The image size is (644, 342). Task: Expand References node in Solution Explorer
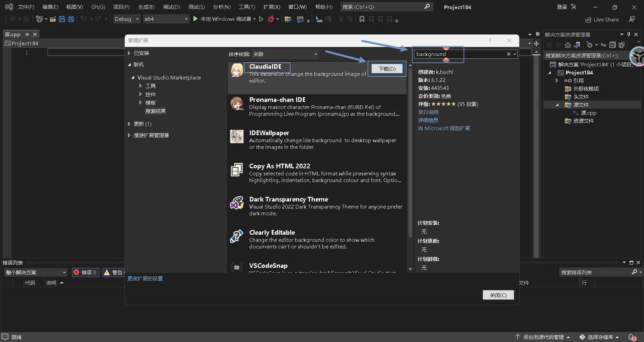coord(557,80)
